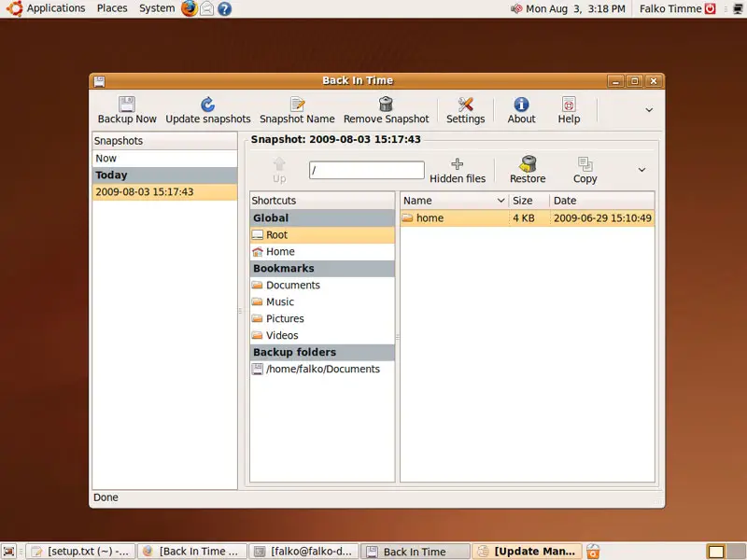747x560 pixels.
Task: Click the volume icon in the panel
Action: click(516, 8)
